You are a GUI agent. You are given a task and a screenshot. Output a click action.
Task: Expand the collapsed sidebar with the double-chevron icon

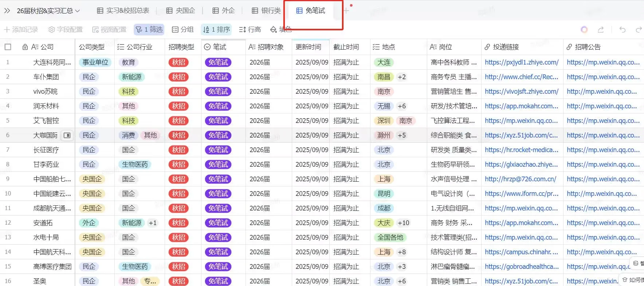click(x=7, y=11)
